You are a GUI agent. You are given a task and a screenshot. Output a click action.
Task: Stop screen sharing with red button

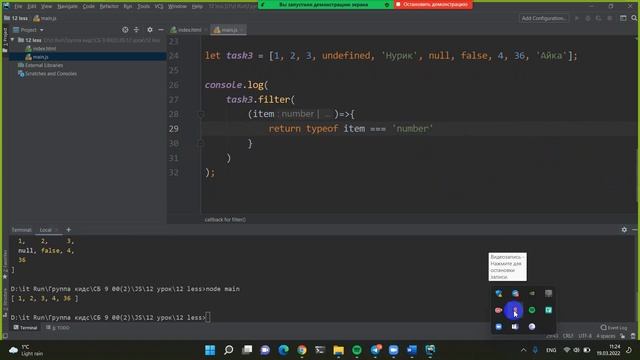point(433,4)
